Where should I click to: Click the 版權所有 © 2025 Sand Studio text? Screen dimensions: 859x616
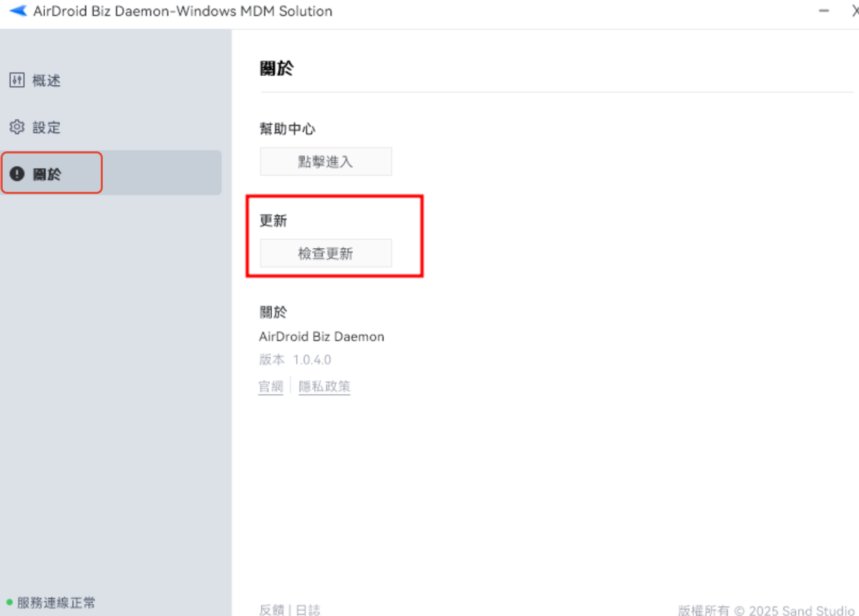pos(766,610)
